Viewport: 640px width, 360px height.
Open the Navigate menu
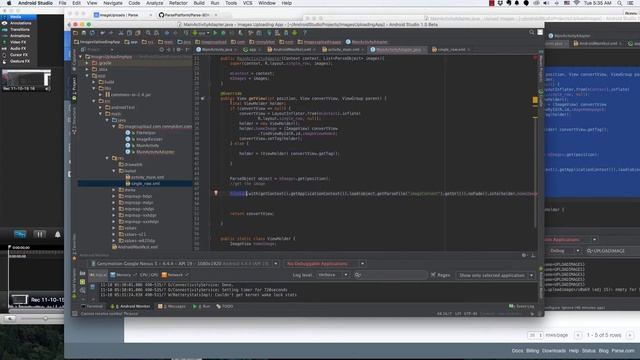[x=113, y=3]
